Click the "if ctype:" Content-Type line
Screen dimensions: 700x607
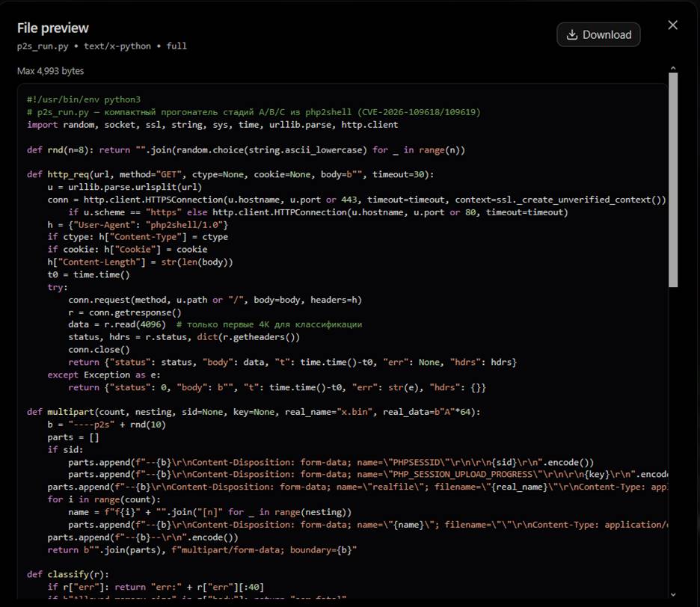pyautogui.click(x=138, y=237)
